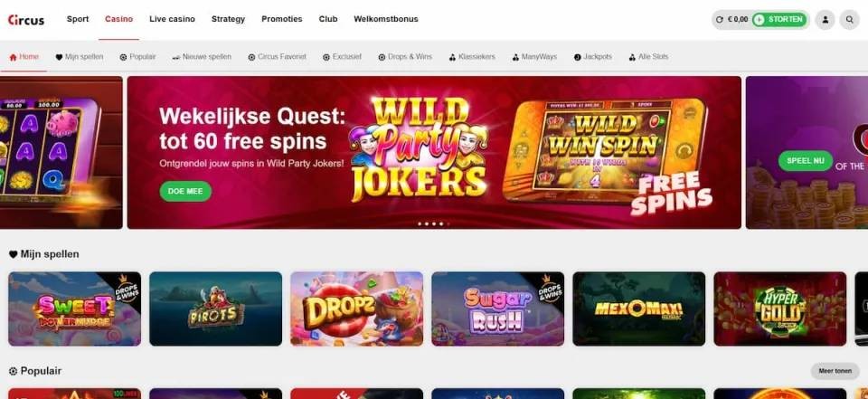The height and width of the screenshot is (399, 868).
Task: Expand Populair with Meer tonen
Action: [835, 371]
